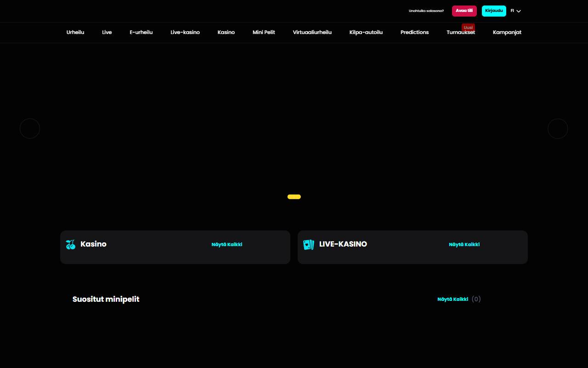Open the Urheilu menu
The width and height of the screenshot is (588, 368).
point(75,32)
